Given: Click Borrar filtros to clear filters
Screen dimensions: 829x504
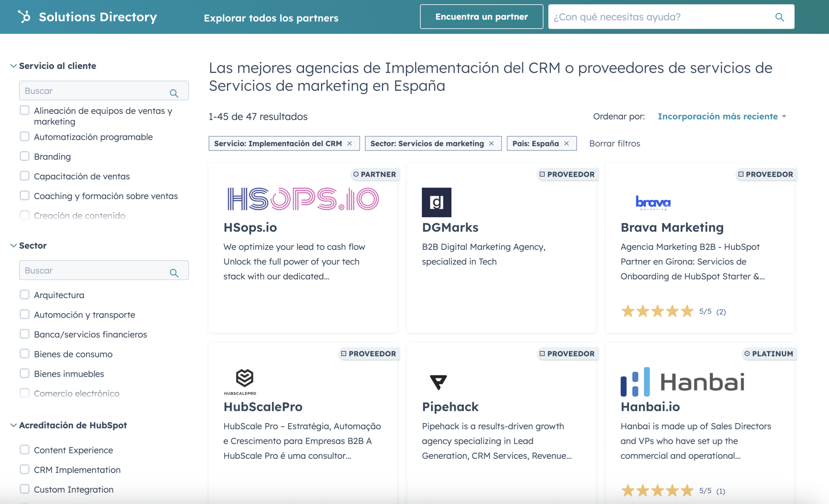Looking at the screenshot, I should tap(615, 144).
